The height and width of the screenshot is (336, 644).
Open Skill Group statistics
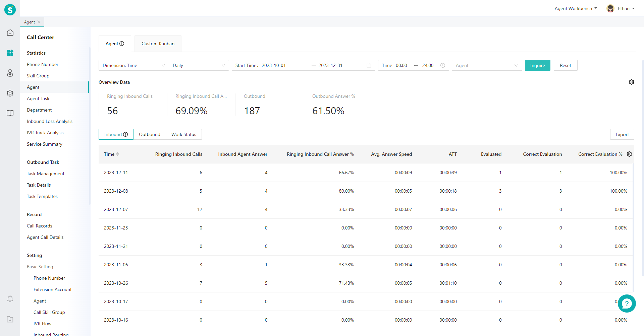[x=38, y=76]
